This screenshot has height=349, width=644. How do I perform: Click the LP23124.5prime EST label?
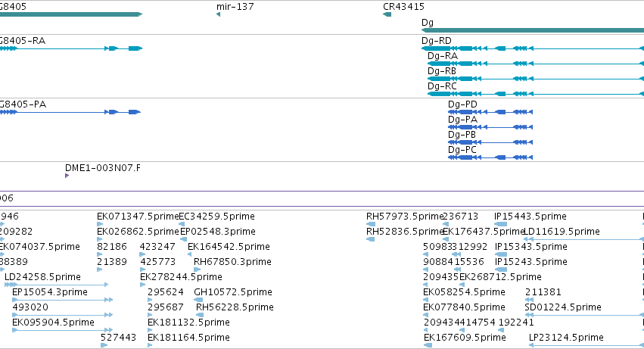566,338
